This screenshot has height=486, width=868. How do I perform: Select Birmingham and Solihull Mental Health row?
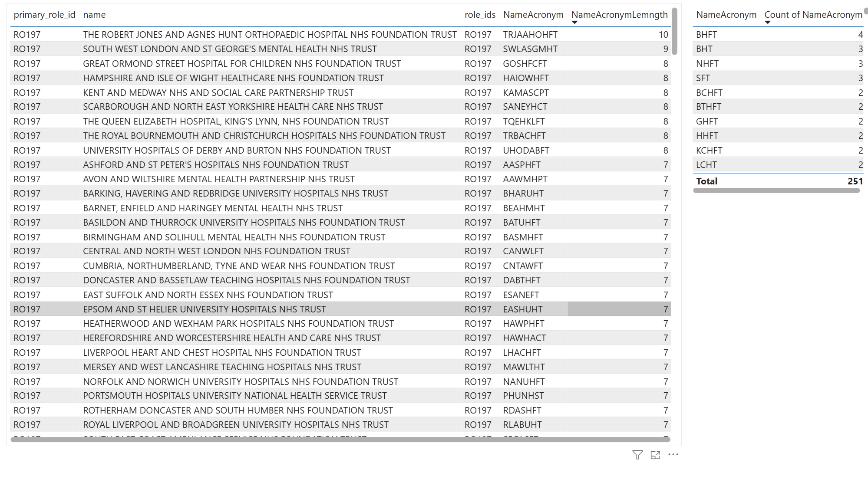pyautogui.click(x=340, y=237)
